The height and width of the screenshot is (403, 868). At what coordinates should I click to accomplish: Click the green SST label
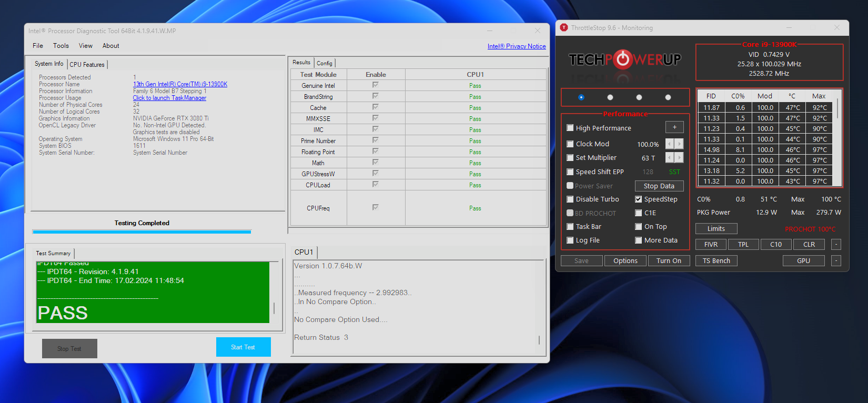[x=674, y=172]
